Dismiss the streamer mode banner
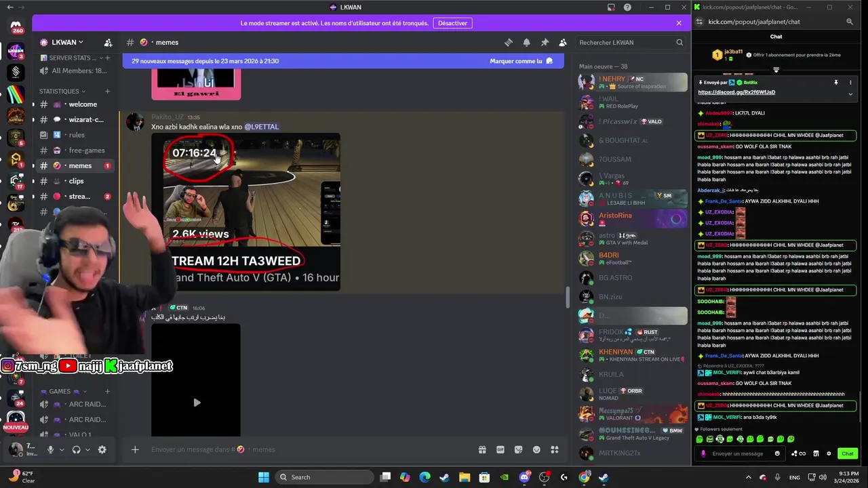 coord(679,23)
